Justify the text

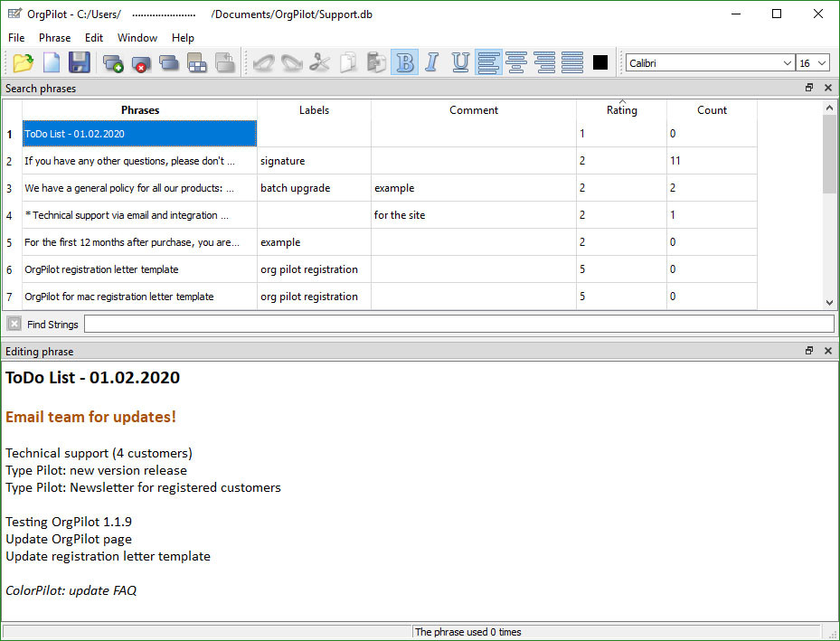[x=572, y=62]
